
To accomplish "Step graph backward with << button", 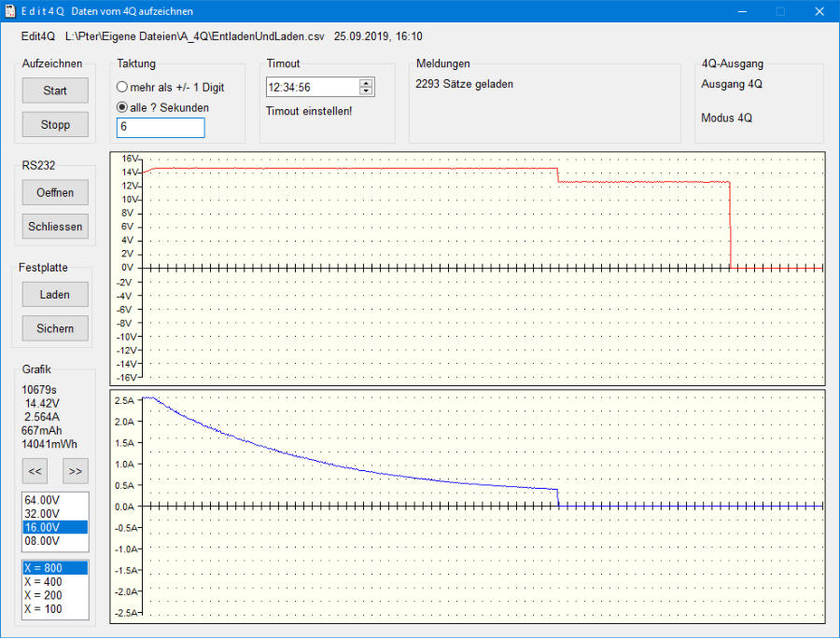I will (x=35, y=470).
